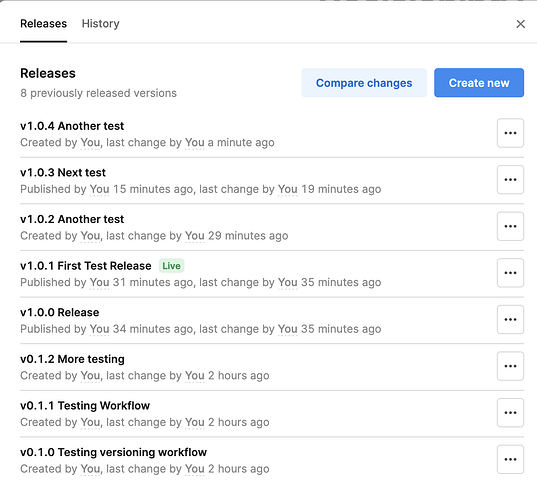This screenshot has width=537, height=500.
Task: Click the Live badge on v1.0.1
Action: click(x=171, y=266)
